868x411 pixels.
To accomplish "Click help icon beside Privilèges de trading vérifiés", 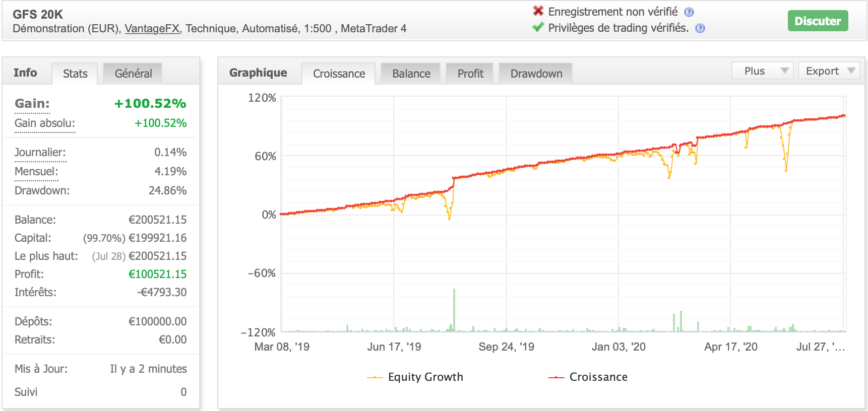I will click(x=700, y=28).
